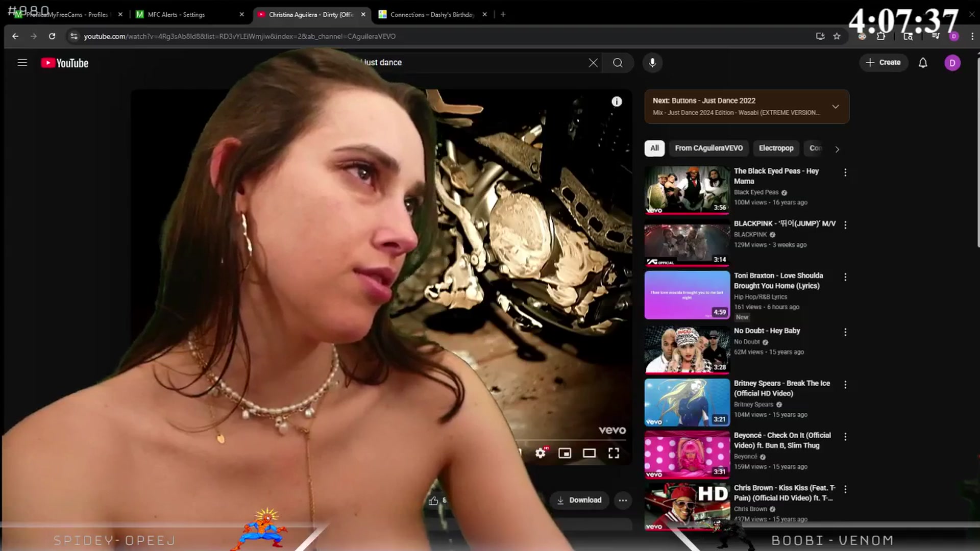The height and width of the screenshot is (551, 980).
Task: Like the video with the thumbs-up icon
Action: 433,500
